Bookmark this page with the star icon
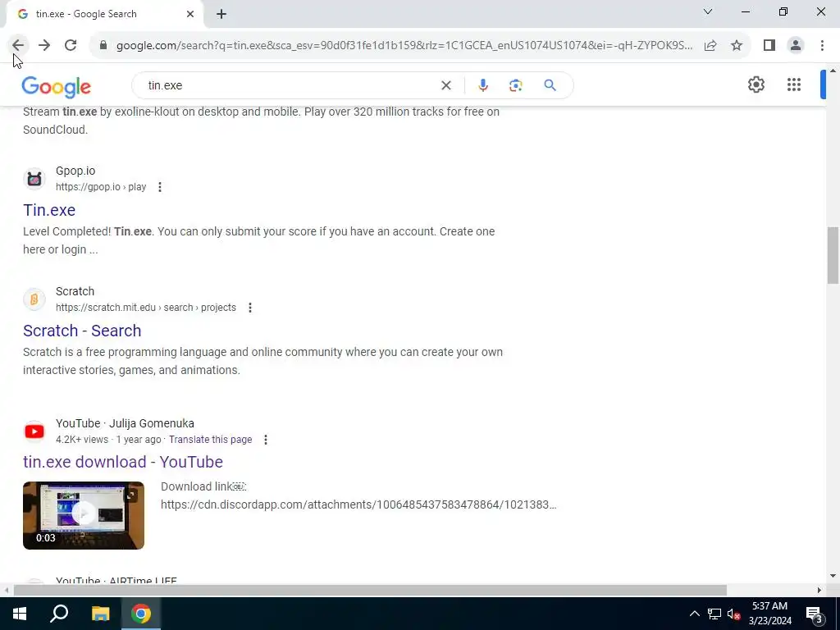The image size is (840, 630). click(737, 46)
